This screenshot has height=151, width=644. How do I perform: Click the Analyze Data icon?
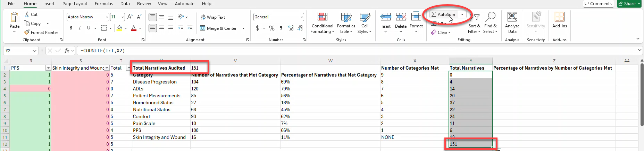click(x=512, y=23)
